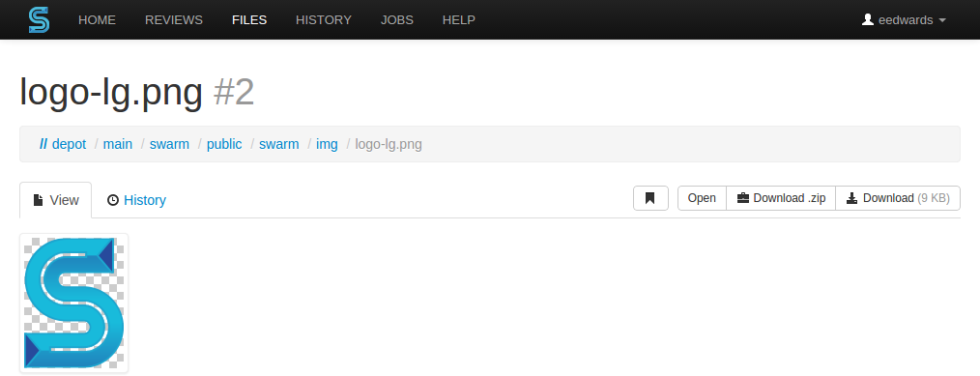Go to the HOME page

97,20
